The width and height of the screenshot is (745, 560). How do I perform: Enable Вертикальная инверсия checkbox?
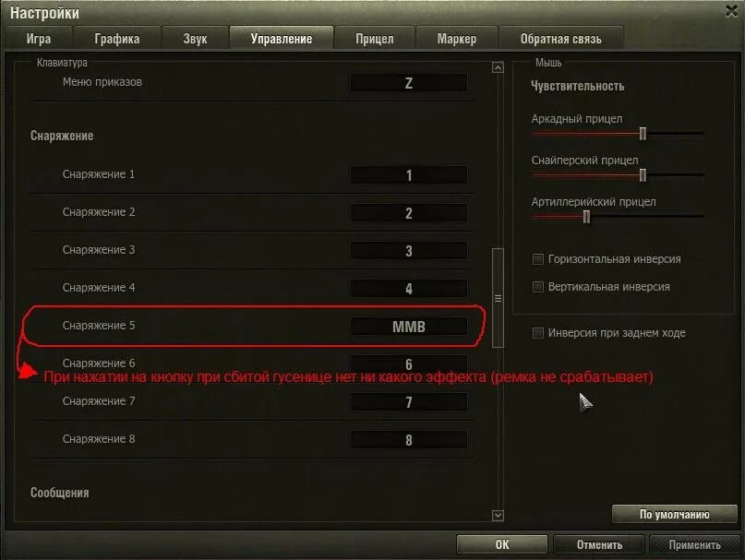click(538, 287)
